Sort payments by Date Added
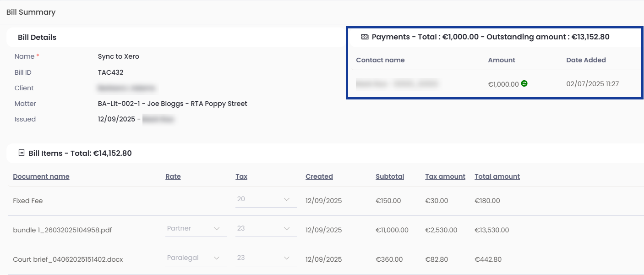This screenshot has width=644, height=275. point(586,60)
